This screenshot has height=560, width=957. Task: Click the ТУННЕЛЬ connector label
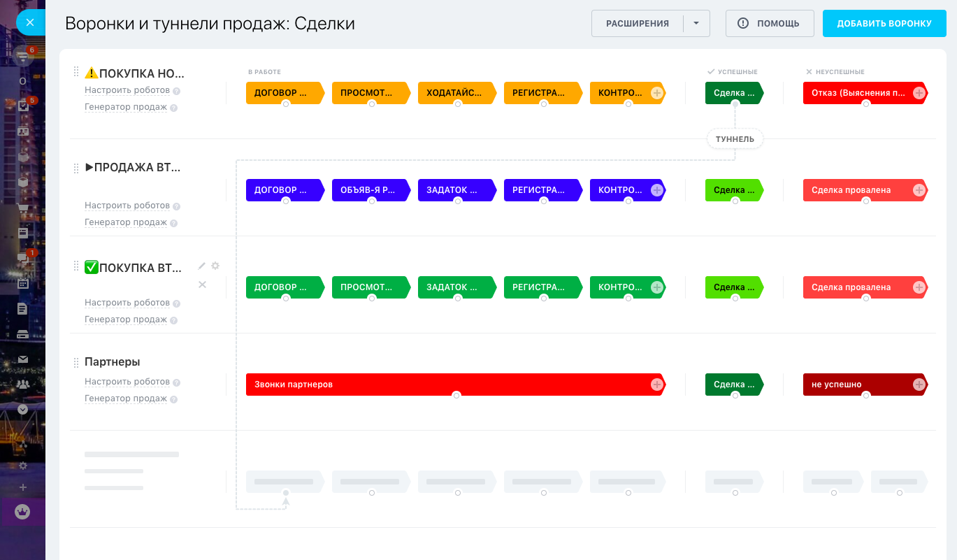[x=735, y=139]
